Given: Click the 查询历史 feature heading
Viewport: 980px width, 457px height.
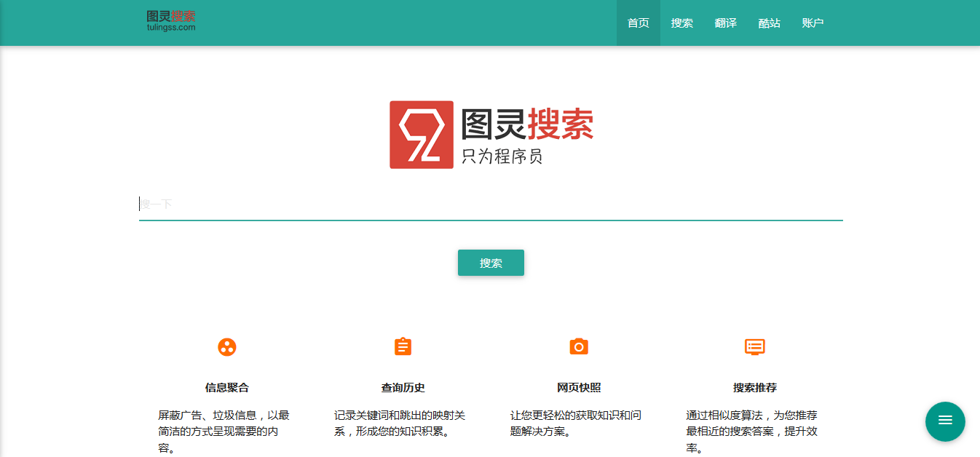Looking at the screenshot, I should tap(403, 388).
